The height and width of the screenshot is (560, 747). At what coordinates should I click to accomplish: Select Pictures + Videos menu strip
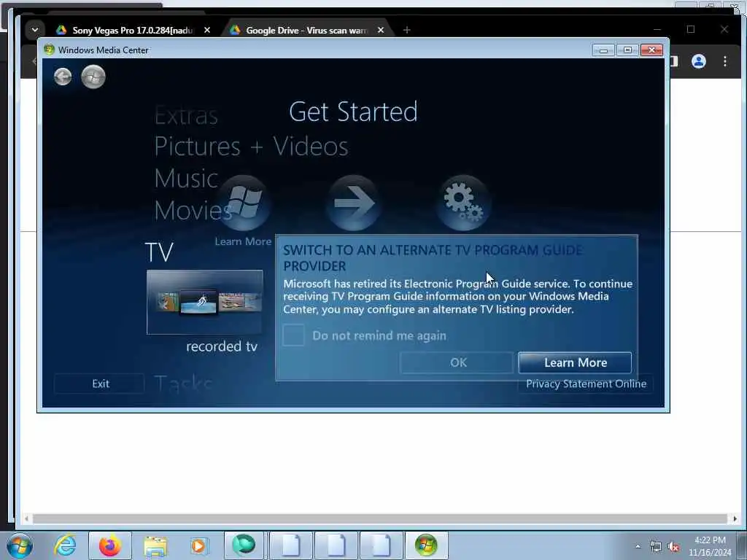click(251, 146)
